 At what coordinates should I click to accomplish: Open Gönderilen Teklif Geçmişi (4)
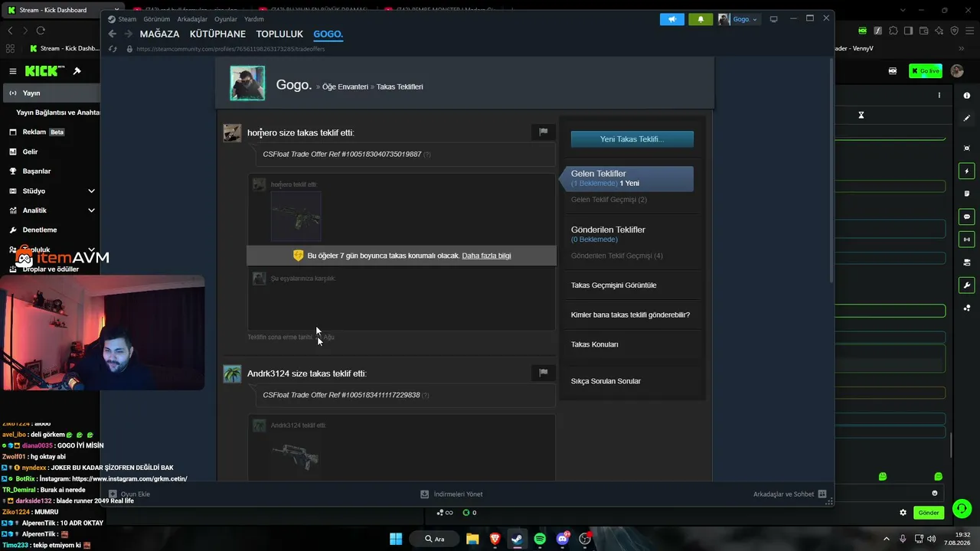pos(617,256)
